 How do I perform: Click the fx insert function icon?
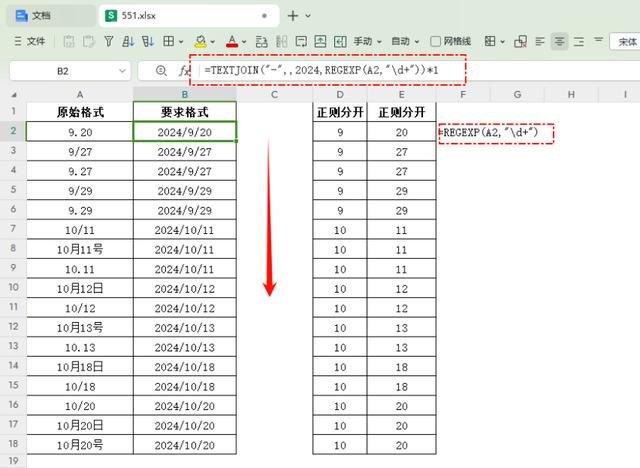point(184,71)
